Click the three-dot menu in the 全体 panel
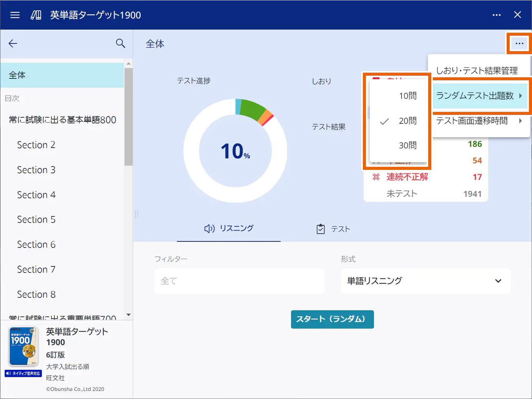 (x=519, y=43)
